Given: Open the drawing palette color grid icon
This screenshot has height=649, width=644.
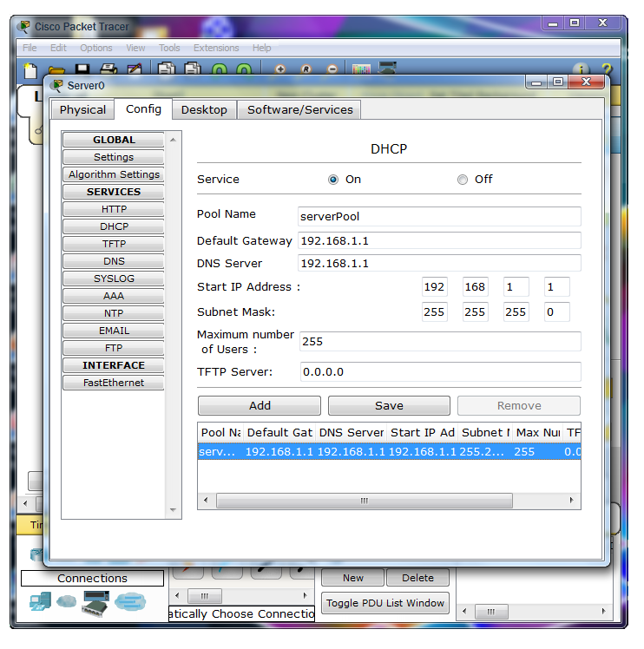Looking at the screenshot, I should pos(361,69).
